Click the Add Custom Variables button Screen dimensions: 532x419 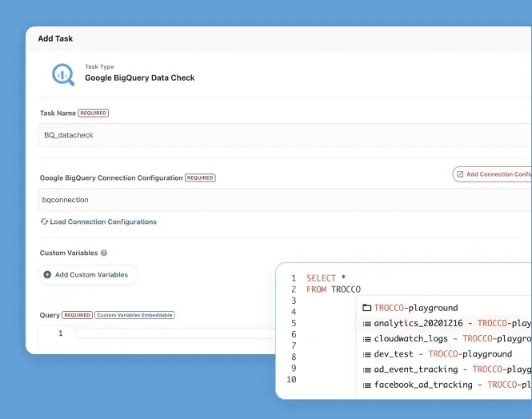click(x=88, y=274)
